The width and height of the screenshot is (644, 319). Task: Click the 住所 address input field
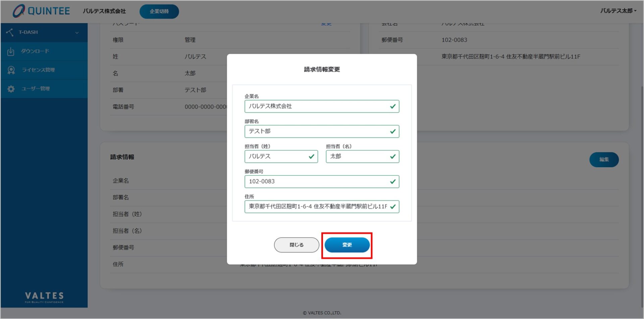point(317,207)
